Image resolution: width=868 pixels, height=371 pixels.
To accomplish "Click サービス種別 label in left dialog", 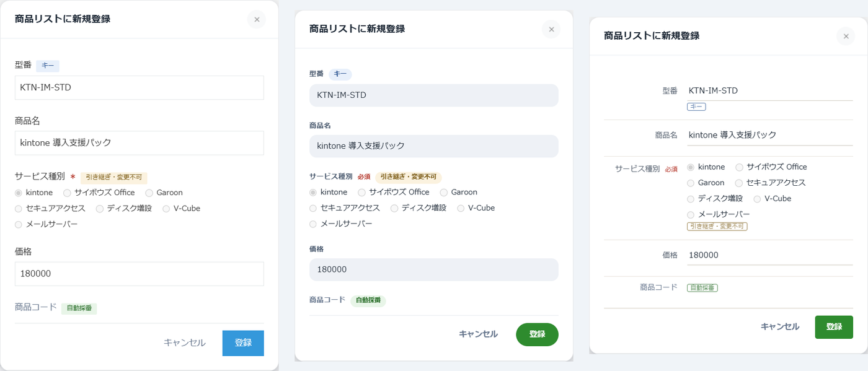I will (40, 177).
